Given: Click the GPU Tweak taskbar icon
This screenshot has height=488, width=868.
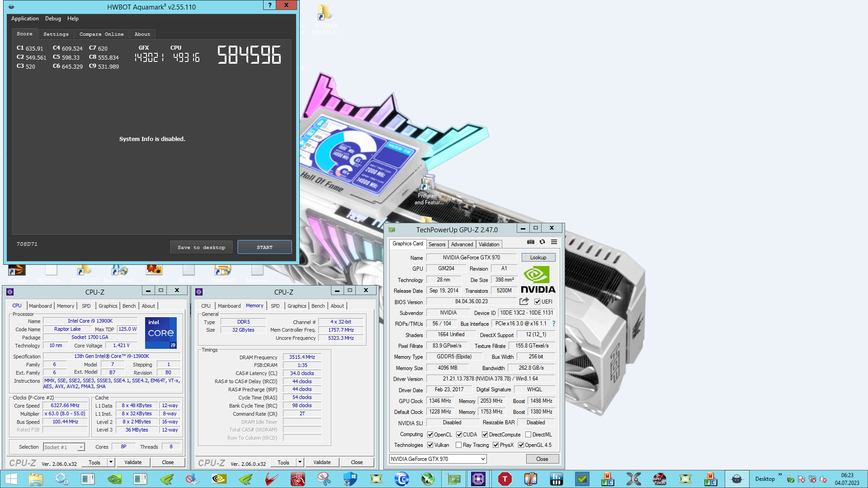Looking at the screenshot, I should click(660, 479).
